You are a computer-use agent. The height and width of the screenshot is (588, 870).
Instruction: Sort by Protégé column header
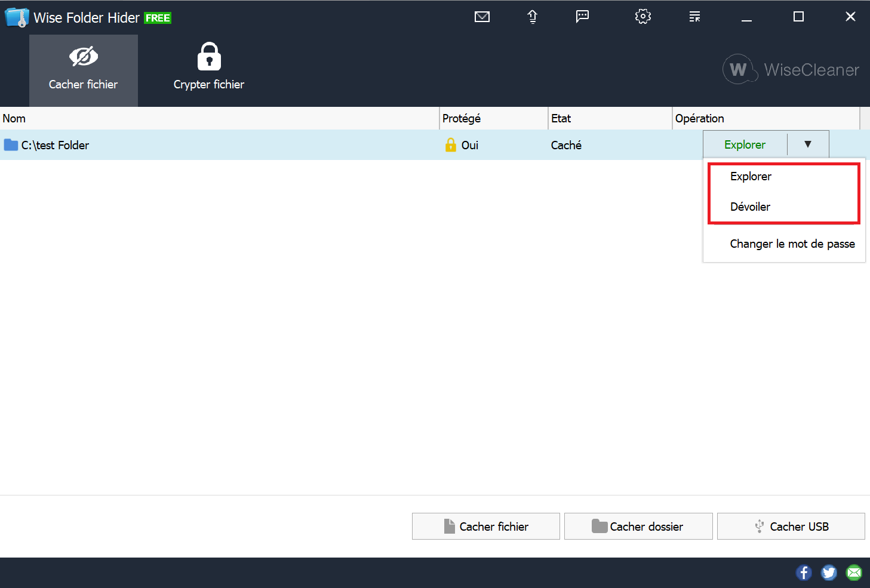coord(494,118)
